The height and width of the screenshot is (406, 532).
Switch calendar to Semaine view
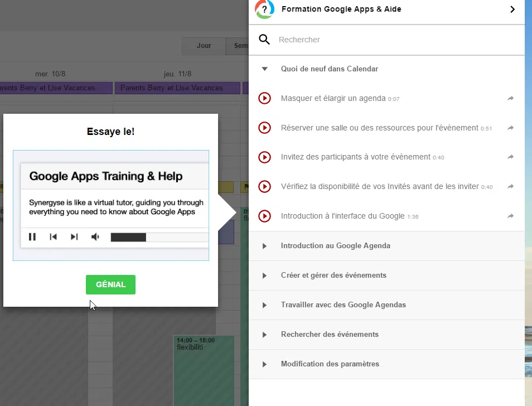click(x=238, y=46)
